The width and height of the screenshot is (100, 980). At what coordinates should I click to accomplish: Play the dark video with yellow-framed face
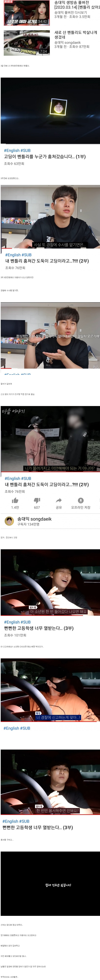click(50, 111)
